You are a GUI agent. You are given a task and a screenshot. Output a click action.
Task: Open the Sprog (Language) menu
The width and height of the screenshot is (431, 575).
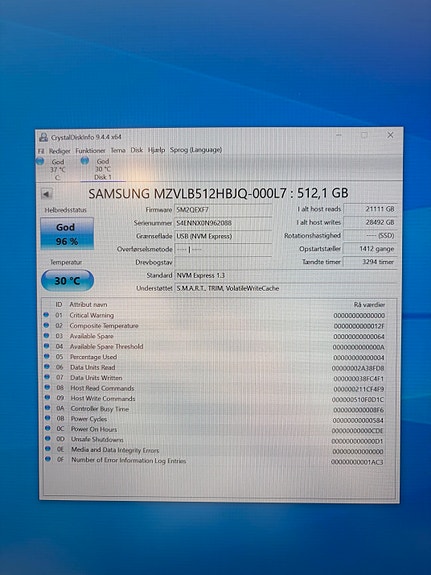pos(196,150)
